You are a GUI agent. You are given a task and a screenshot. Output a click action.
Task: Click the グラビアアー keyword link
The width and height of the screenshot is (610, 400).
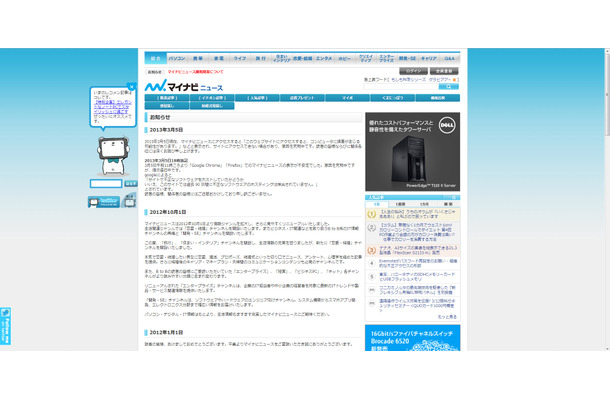[x=440, y=80]
